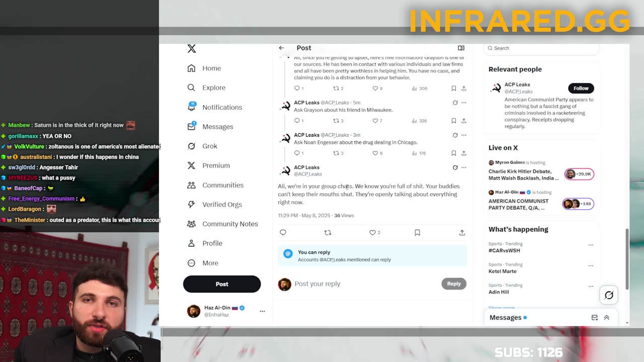Image resolution: width=644 pixels, height=362 pixels.
Task: Click the main post repost icon
Action: pyautogui.click(x=328, y=232)
